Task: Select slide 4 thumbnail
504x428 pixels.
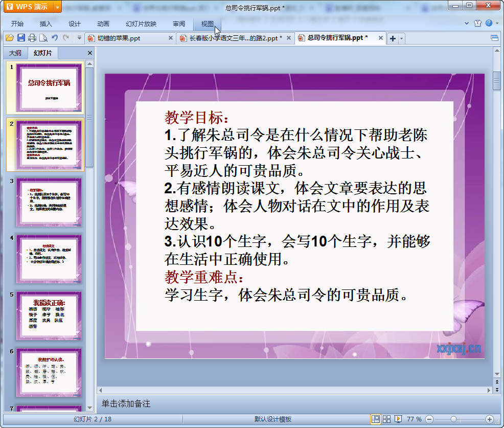Action: click(49, 259)
